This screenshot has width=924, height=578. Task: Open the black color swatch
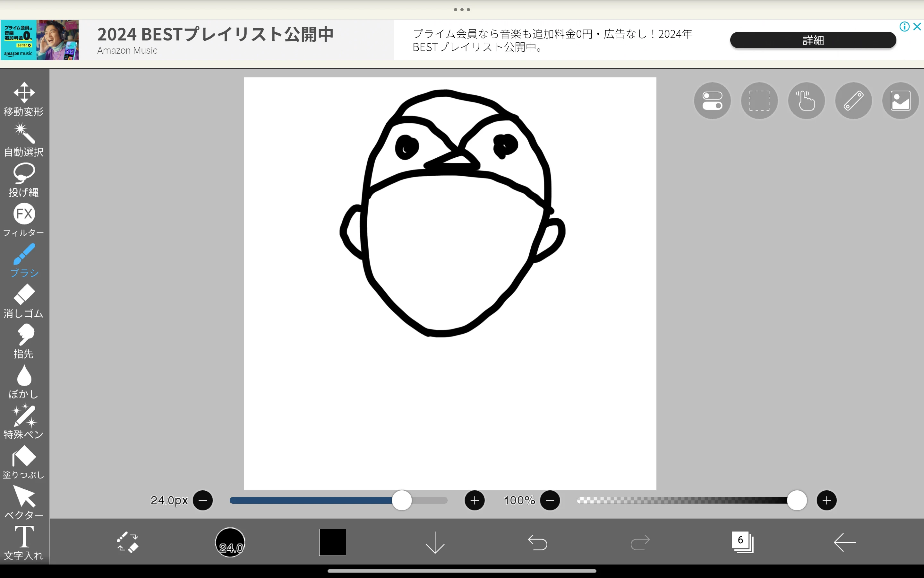coord(333,542)
